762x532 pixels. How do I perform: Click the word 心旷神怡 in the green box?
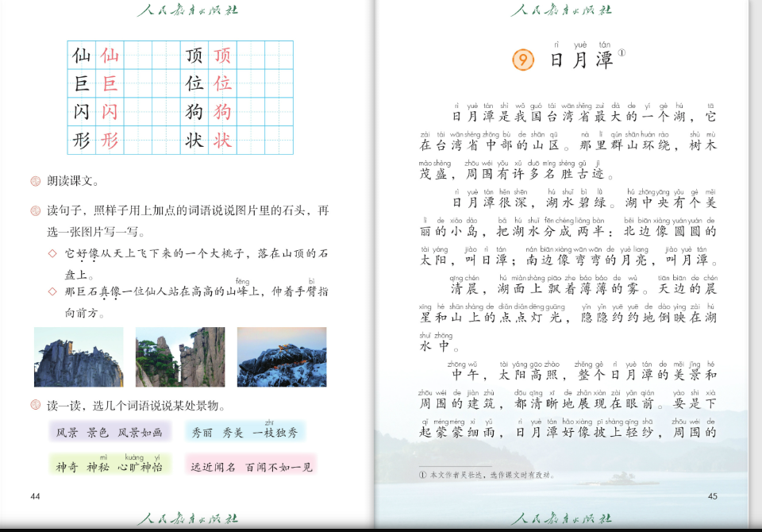pos(140,468)
